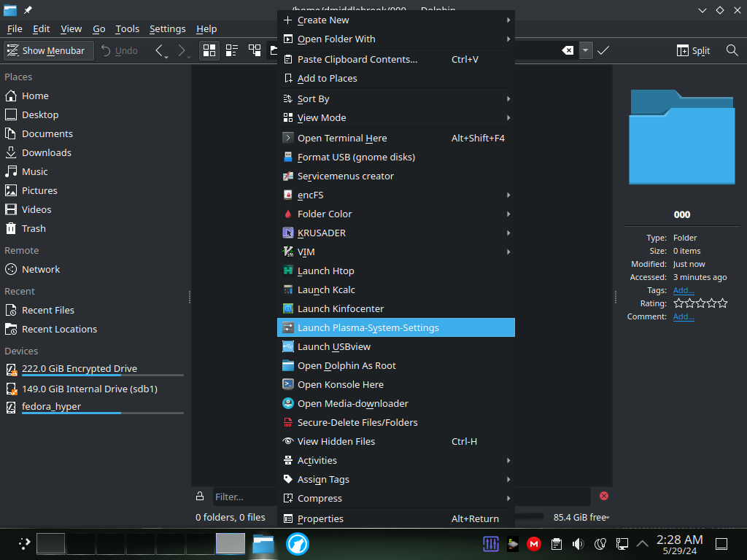Switch to Icons view mode in toolbar

(209, 50)
